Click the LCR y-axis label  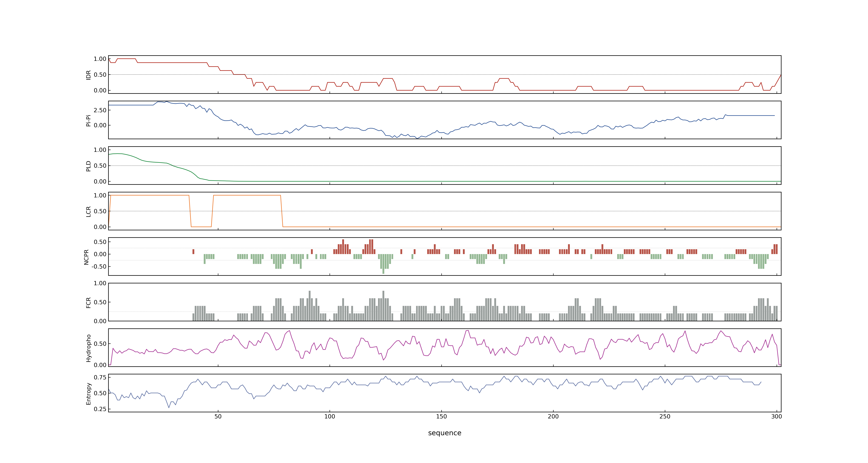[x=89, y=211]
